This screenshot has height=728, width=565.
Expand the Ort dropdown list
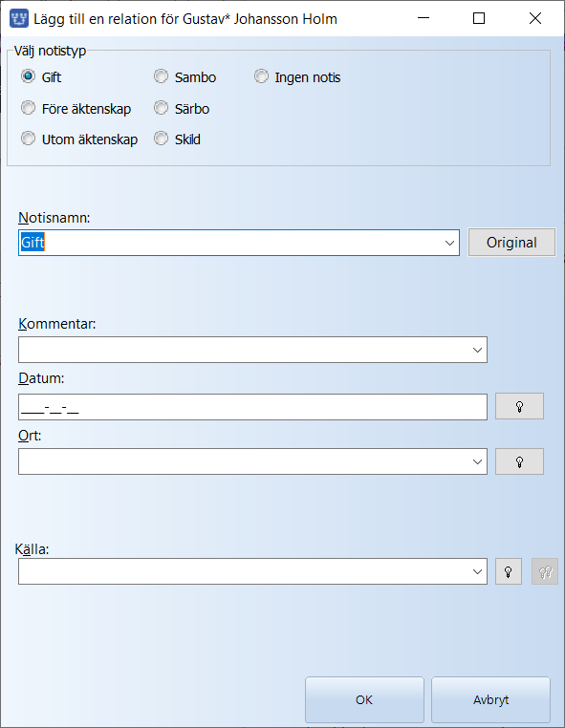pos(477,461)
